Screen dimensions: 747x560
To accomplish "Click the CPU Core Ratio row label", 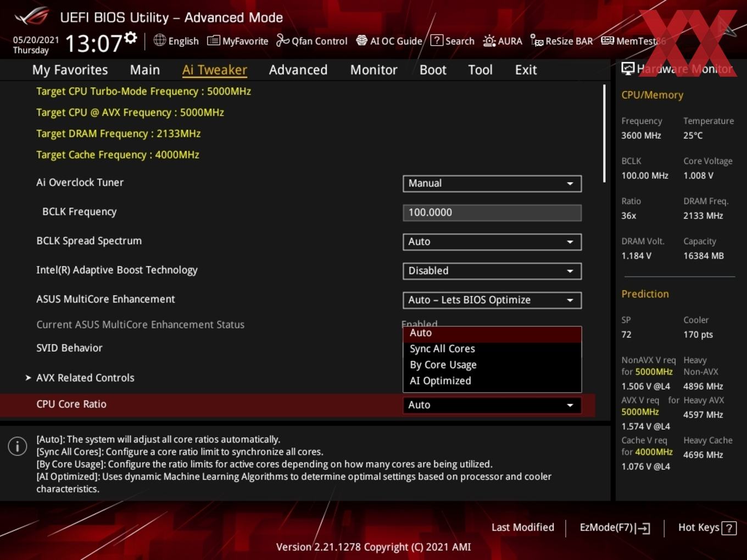I will (x=71, y=404).
